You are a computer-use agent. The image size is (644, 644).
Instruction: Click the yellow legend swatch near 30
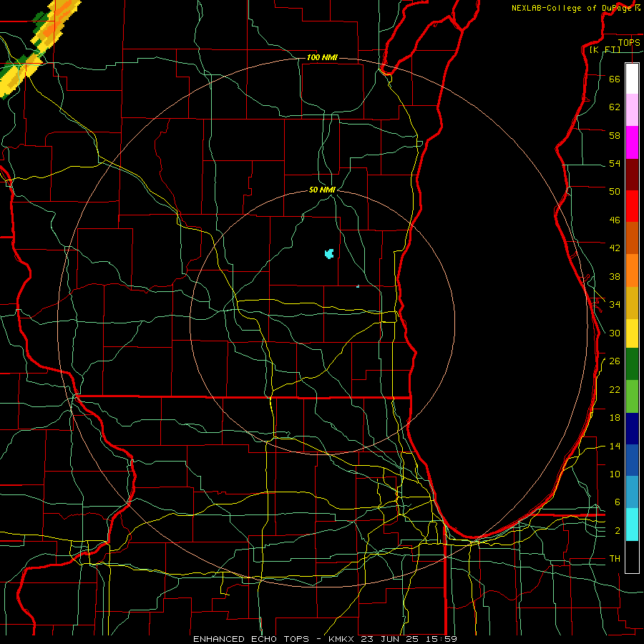(x=632, y=333)
